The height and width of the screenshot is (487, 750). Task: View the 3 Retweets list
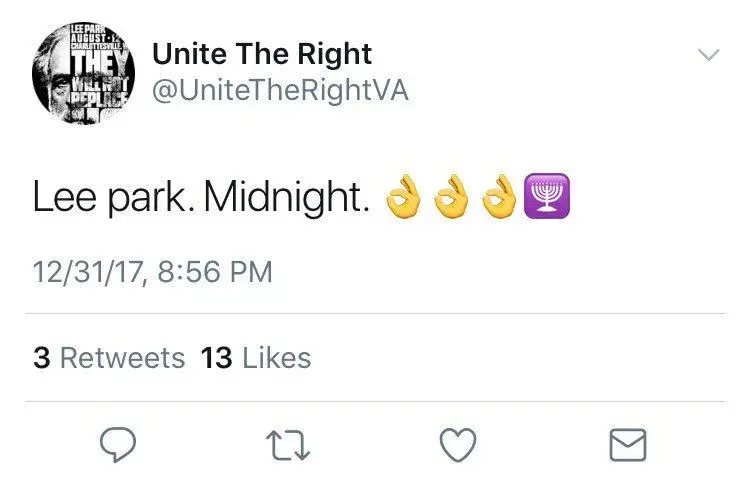point(109,358)
